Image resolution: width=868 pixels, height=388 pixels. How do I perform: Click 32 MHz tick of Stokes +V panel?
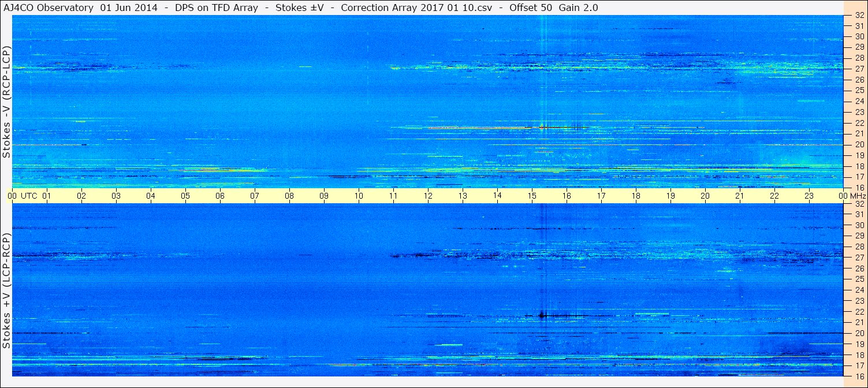(859, 204)
